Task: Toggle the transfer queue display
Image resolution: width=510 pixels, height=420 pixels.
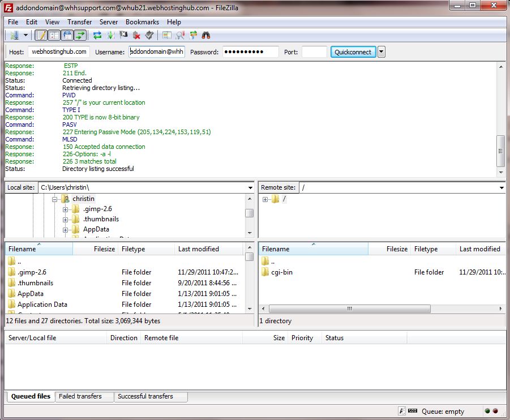Action: [x=80, y=35]
